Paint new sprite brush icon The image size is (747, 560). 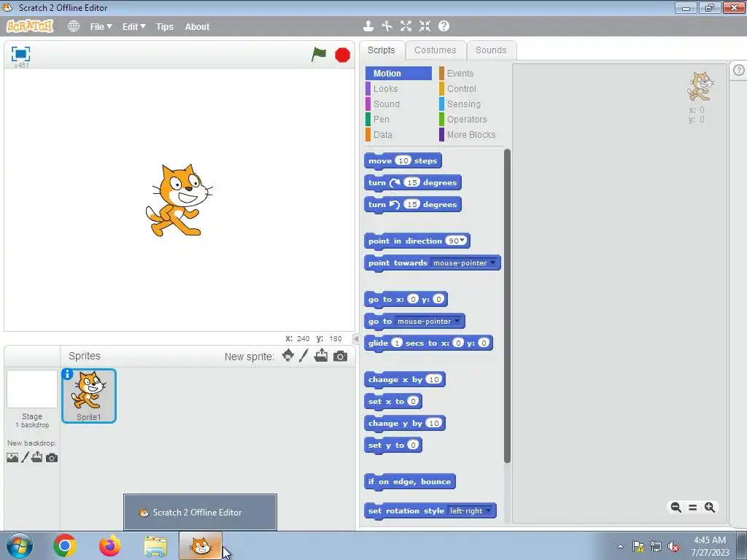[303, 355]
